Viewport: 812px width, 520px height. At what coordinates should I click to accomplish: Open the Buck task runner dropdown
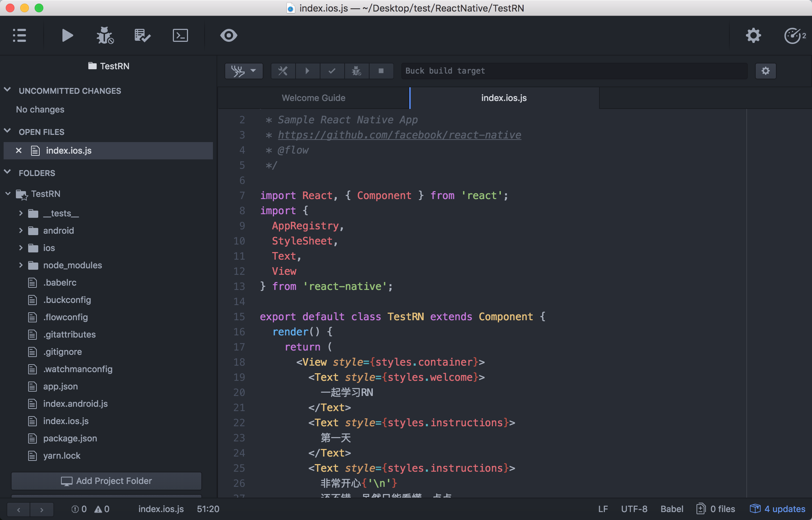tap(244, 71)
